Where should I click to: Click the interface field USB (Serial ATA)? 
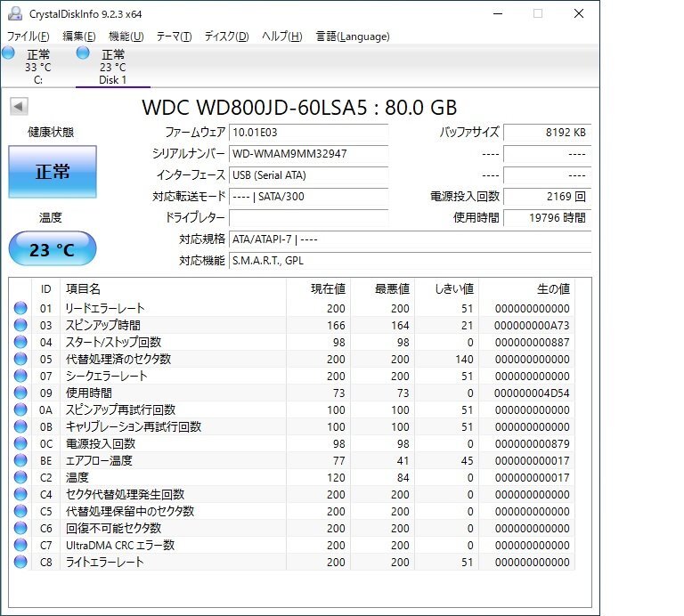[308, 174]
